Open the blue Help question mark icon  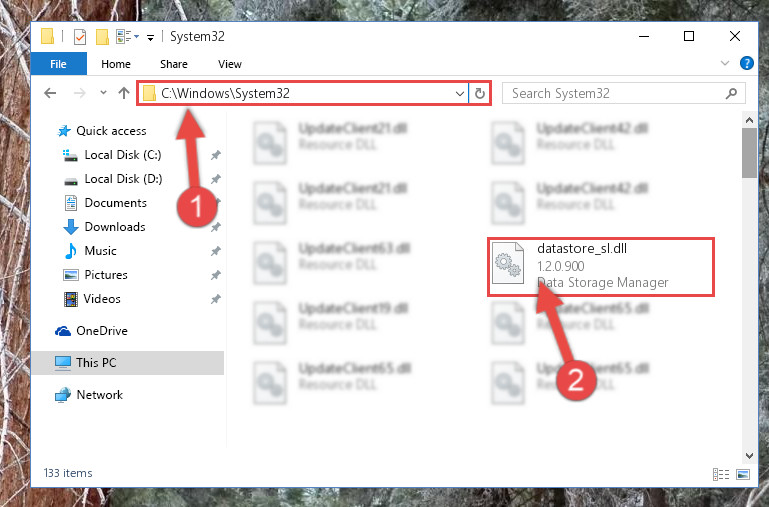[746, 63]
